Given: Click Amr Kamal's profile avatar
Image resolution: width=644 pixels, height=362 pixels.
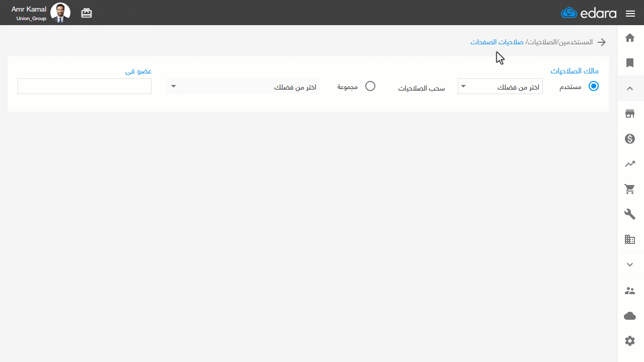Looking at the screenshot, I should tap(60, 13).
